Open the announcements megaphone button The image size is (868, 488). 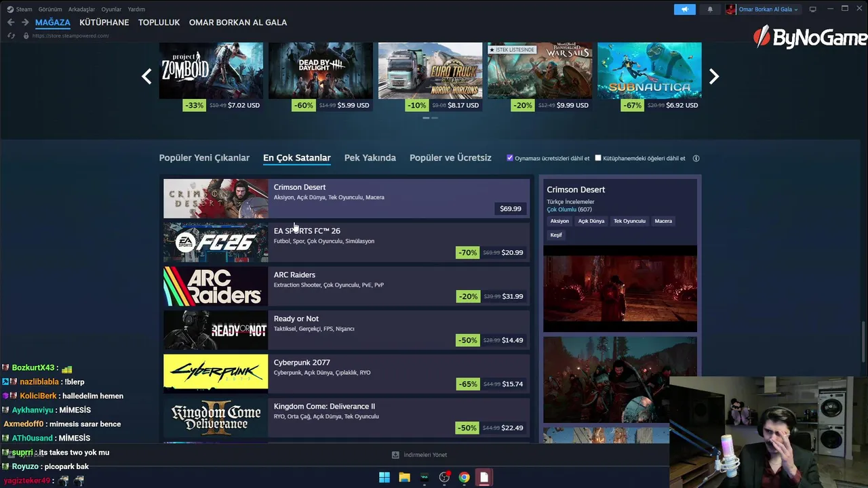[684, 9]
